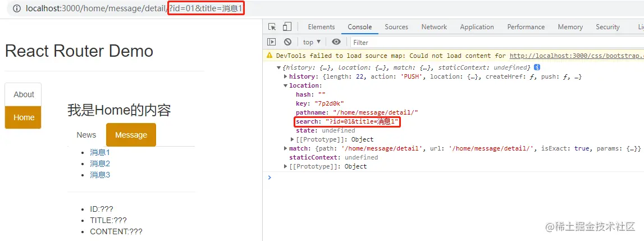This screenshot has height=241, width=644.
Task: Activate the inspect element picker icon
Action: 272,27
